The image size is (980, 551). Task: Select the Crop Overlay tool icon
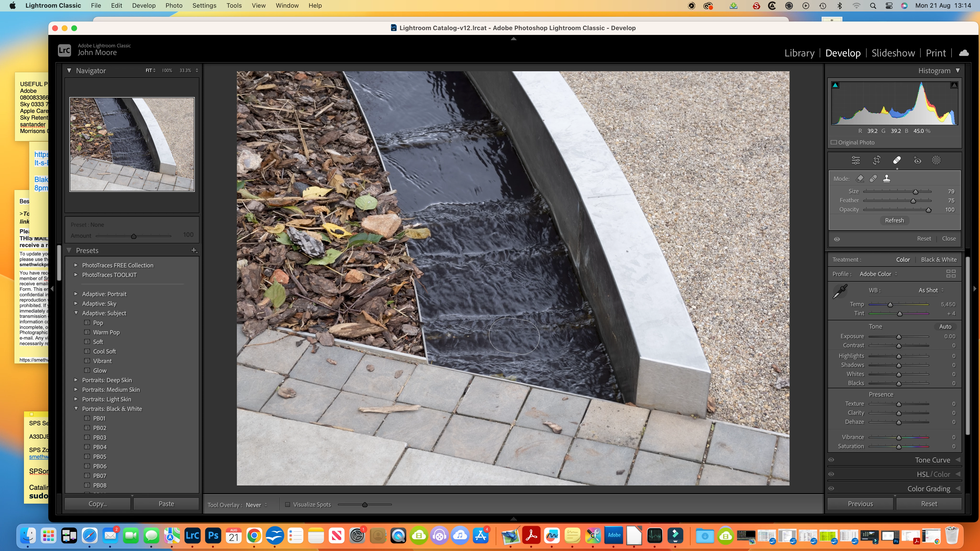tap(877, 160)
